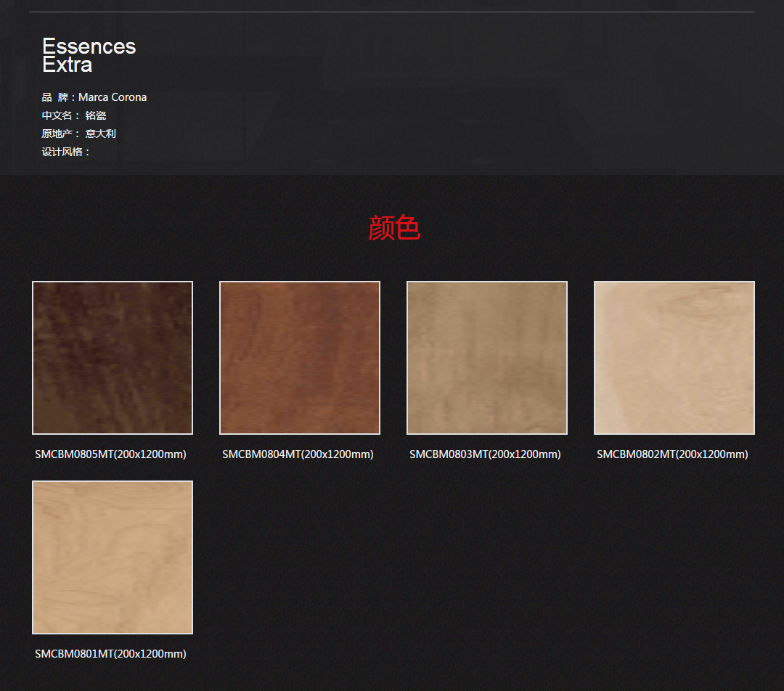
Task: Open the taupe SMCBM0803MT tile thumbnail
Action: (x=487, y=358)
